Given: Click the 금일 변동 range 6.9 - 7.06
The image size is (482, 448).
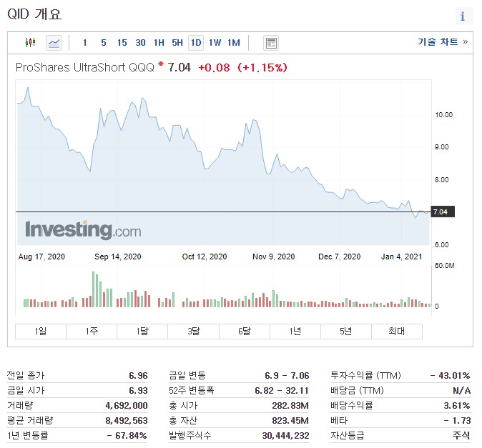Looking at the screenshot, I should 287,375.
